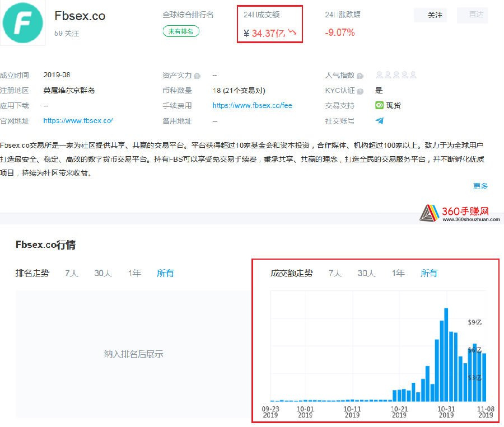Click the 英属维尔京群岛 registration region
Viewport: 504px width, 427px height.
tap(69, 90)
